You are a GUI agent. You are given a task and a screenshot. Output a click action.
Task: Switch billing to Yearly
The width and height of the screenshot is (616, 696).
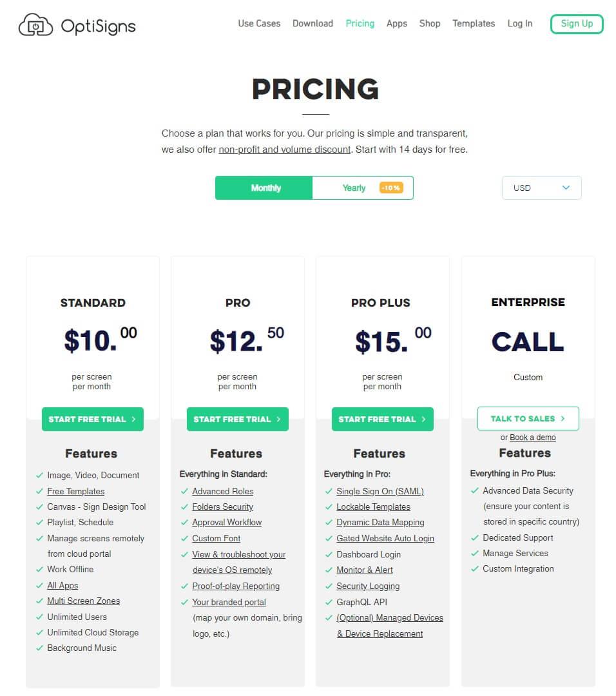[354, 188]
